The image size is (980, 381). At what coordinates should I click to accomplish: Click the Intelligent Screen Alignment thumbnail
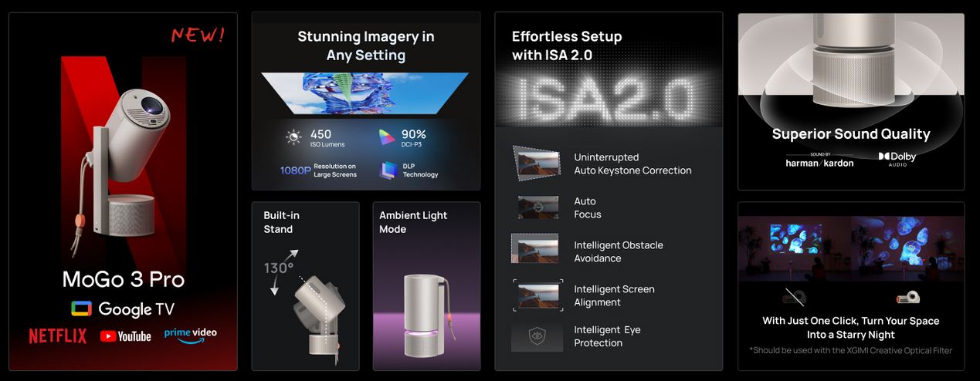coord(536,295)
